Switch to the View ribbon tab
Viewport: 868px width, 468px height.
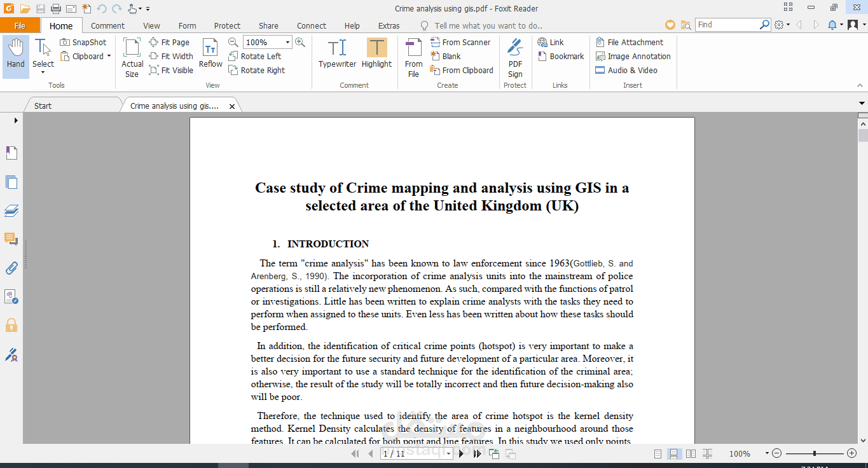tap(151, 26)
